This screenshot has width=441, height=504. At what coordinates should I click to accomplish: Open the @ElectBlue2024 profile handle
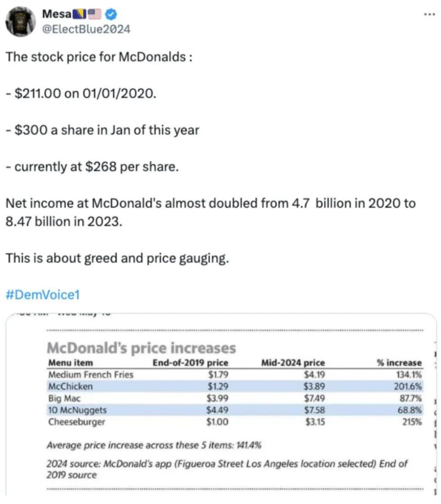pos(86,29)
